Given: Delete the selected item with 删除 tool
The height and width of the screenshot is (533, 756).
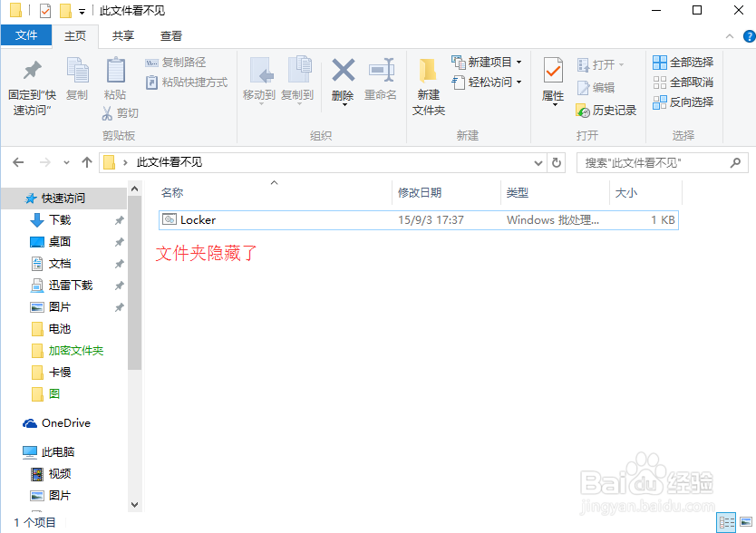Looking at the screenshot, I should pos(343,82).
